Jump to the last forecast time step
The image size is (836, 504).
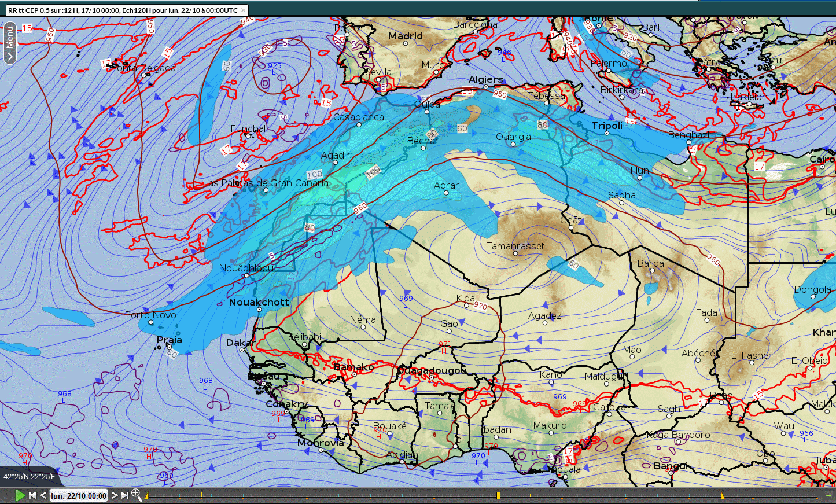tap(124, 495)
